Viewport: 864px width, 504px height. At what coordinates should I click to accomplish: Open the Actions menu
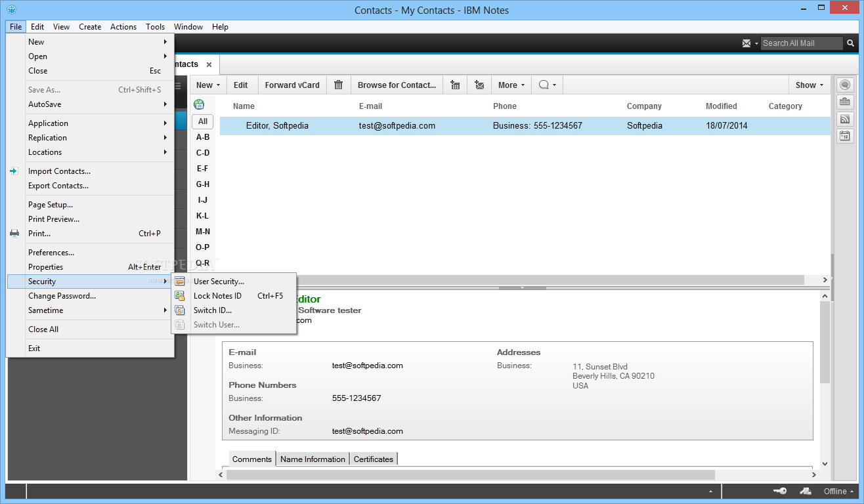(x=123, y=27)
